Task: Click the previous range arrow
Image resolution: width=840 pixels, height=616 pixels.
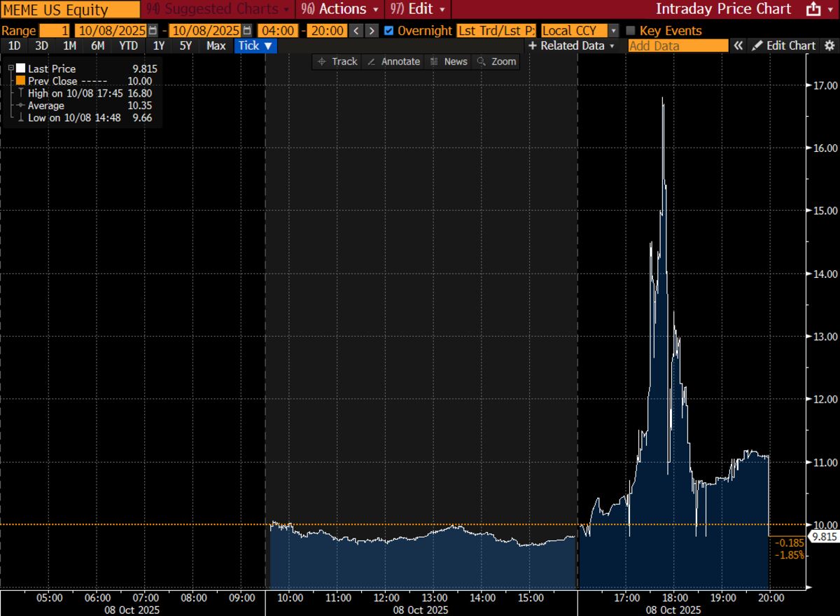Action: point(356,31)
